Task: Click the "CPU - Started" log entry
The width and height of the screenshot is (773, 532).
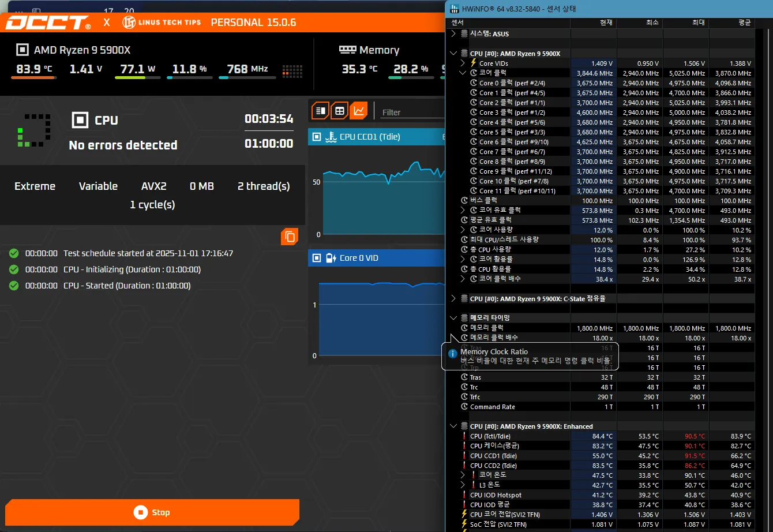Action: click(127, 286)
